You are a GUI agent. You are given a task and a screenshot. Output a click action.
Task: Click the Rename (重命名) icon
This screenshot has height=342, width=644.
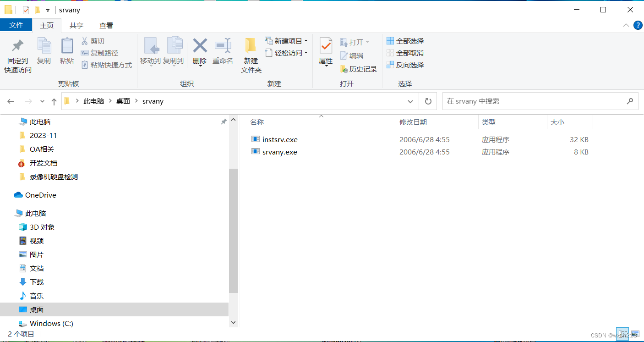[x=223, y=45]
